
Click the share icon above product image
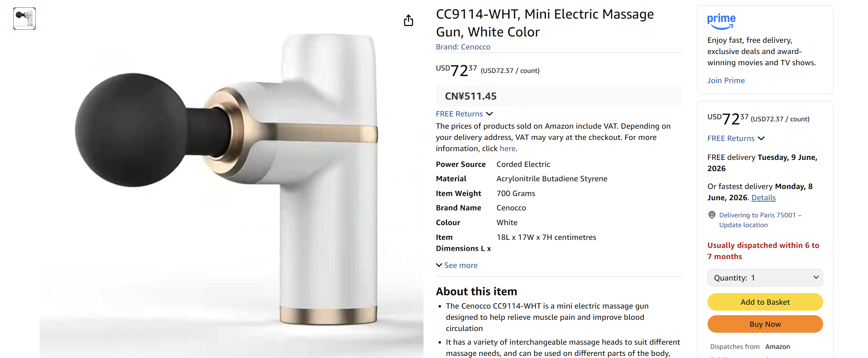tap(408, 20)
